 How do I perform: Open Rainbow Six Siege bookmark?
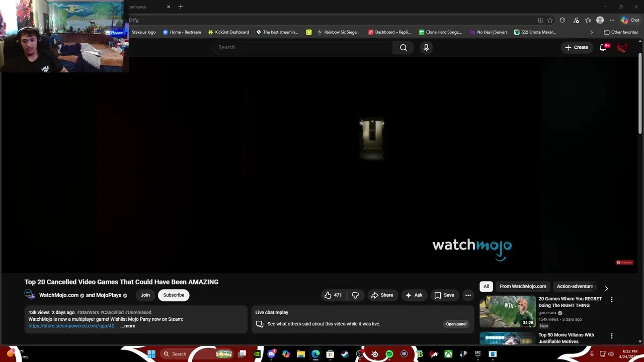338,32
